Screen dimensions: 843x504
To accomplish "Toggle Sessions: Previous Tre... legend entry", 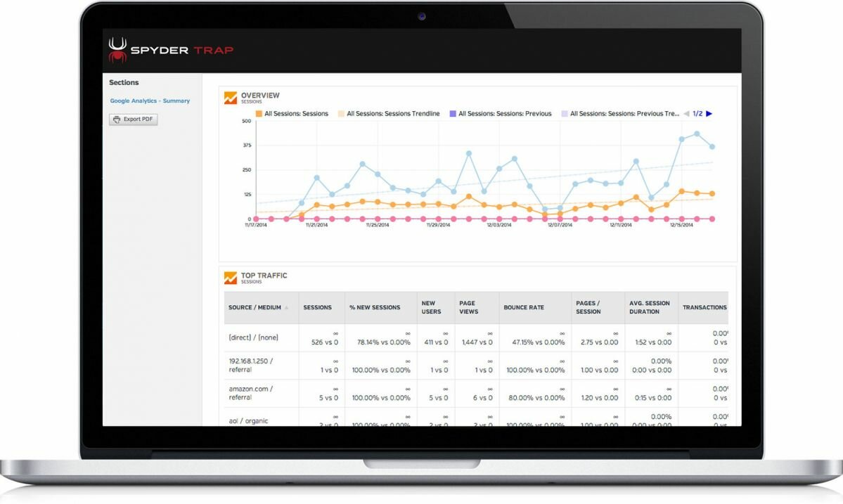I will click(x=620, y=113).
